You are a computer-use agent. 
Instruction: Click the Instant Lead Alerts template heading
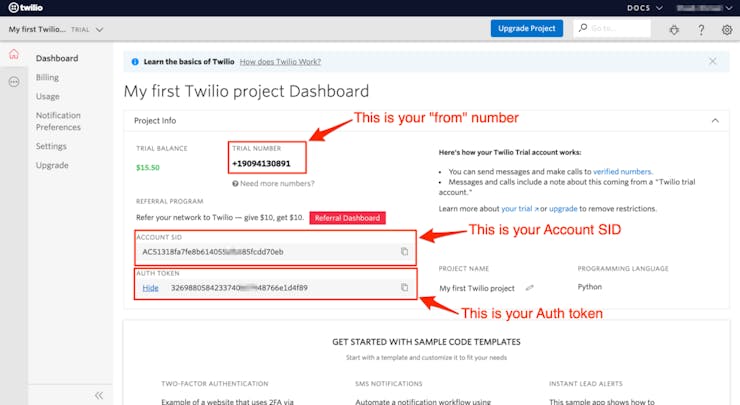tap(586, 383)
